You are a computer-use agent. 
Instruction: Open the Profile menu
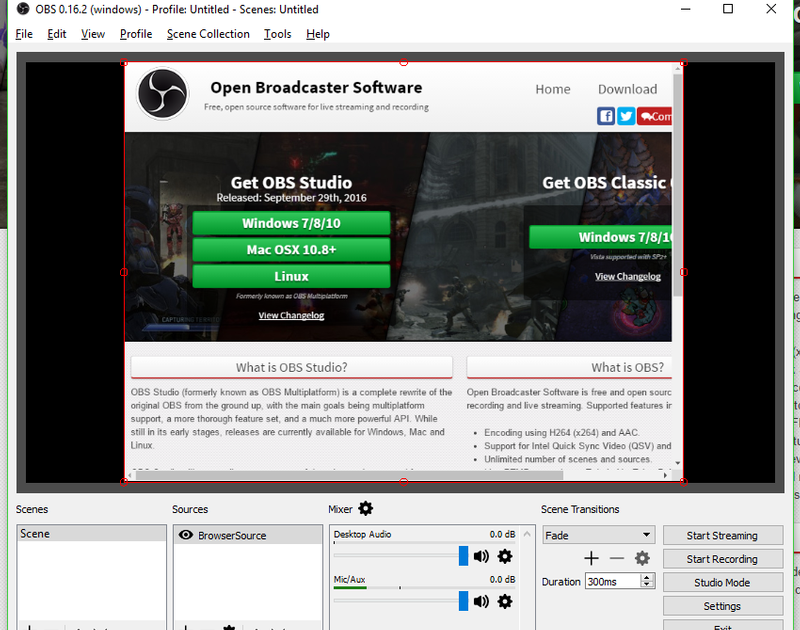tap(136, 34)
